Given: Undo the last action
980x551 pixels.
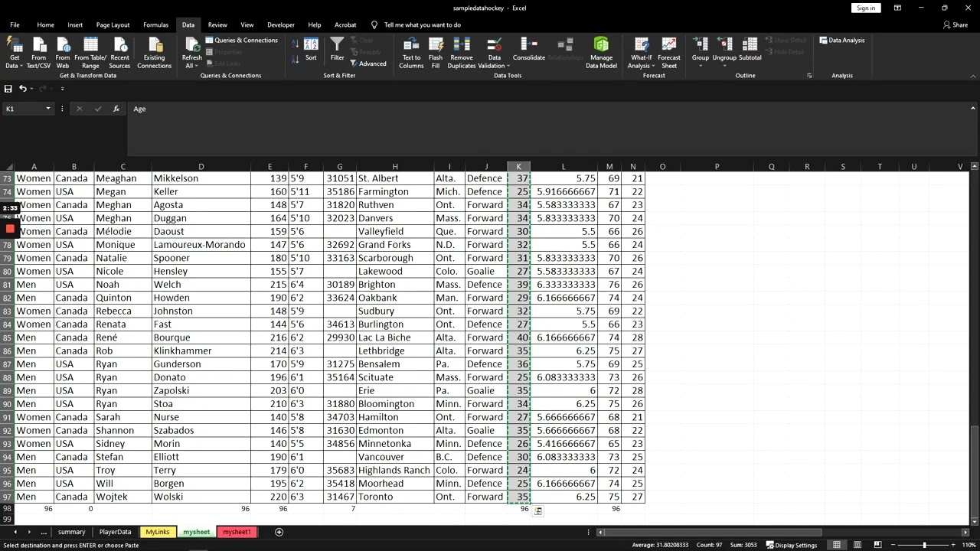Looking at the screenshot, I should [x=23, y=89].
